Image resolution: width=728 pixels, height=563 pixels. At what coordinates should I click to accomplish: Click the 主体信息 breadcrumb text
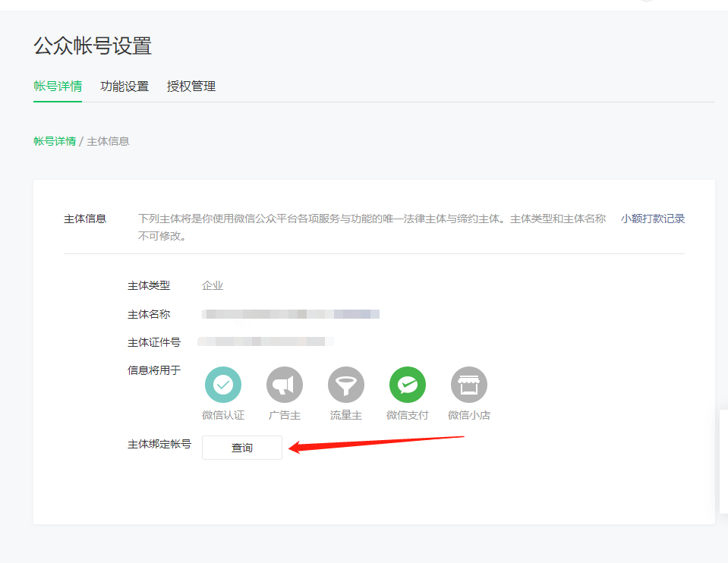tap(108, 141)
